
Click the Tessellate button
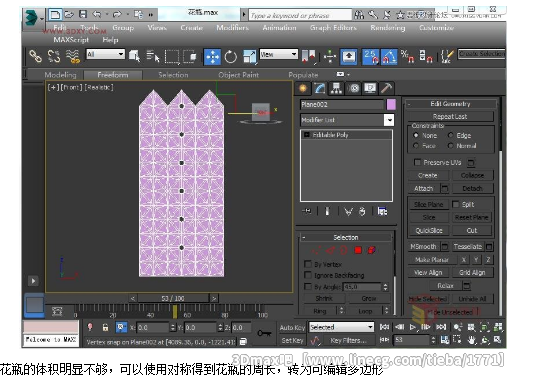coord(468,246)
